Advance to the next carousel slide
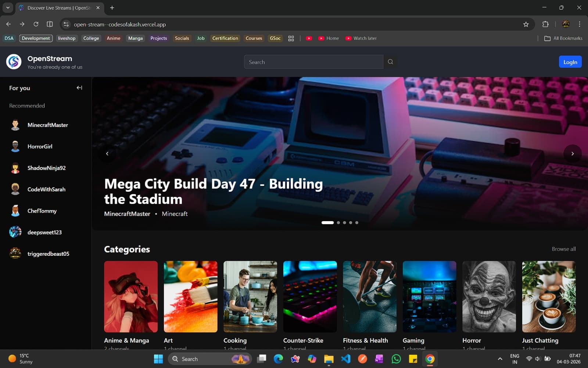This screenshot has height=368, width=588. pyautogui.click(x=573, y=154)
